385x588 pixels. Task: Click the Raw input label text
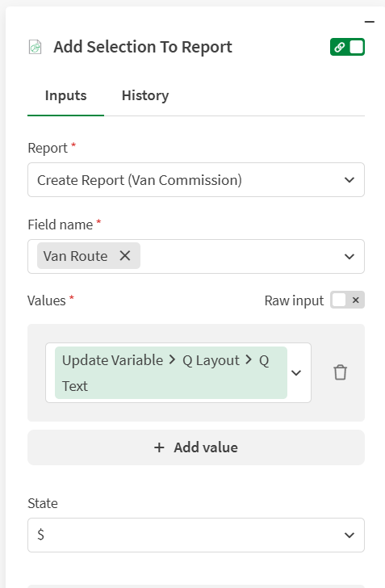[x=294, y=300]
